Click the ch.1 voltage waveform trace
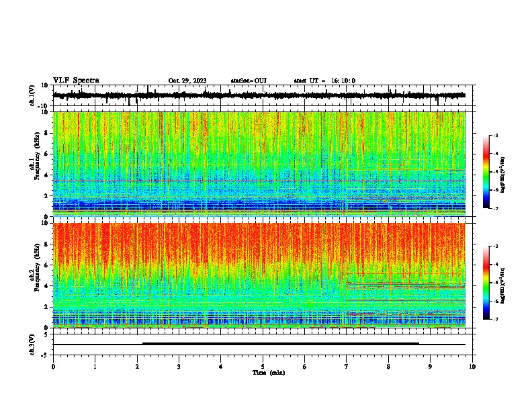 point(259,95)
